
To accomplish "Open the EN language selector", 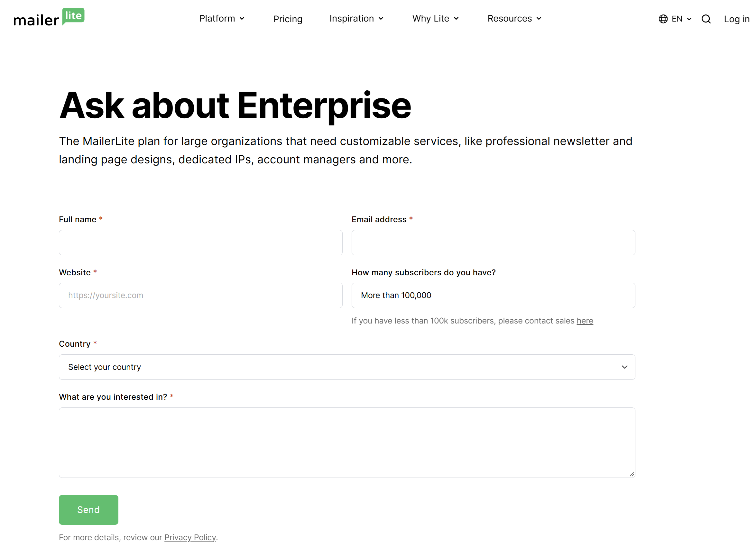I will point(675,19).
